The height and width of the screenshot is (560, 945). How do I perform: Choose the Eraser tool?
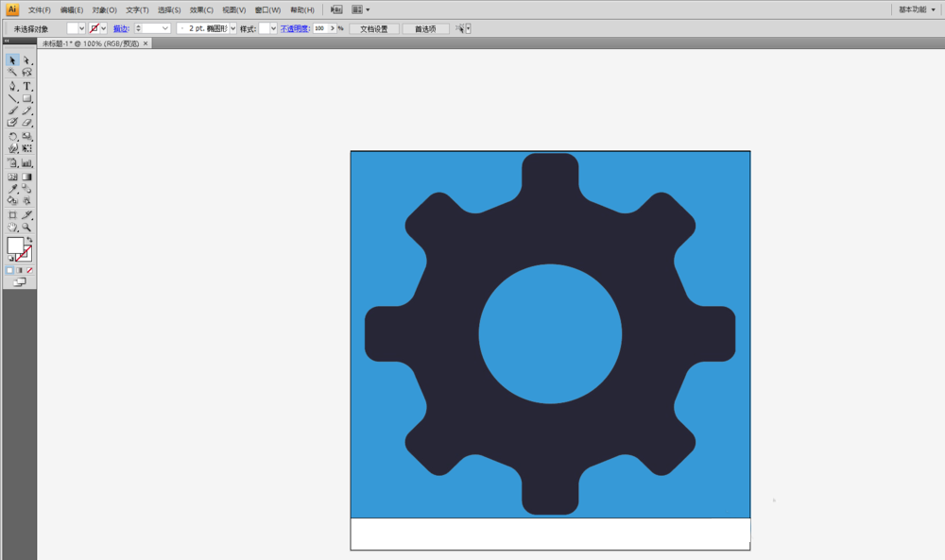[27, 122]
